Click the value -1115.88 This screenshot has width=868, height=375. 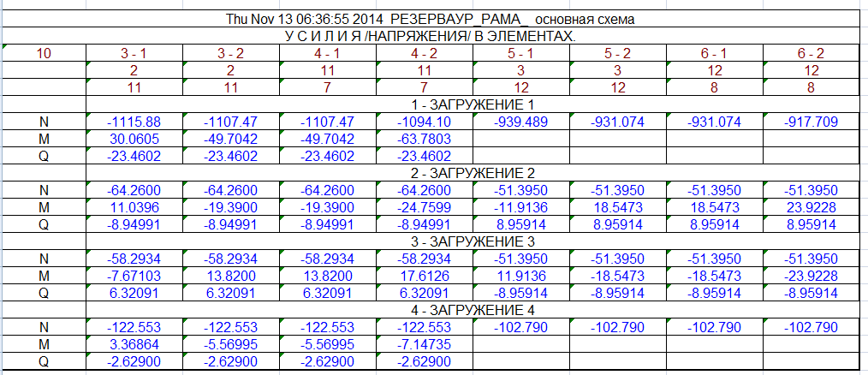(134, 122)
